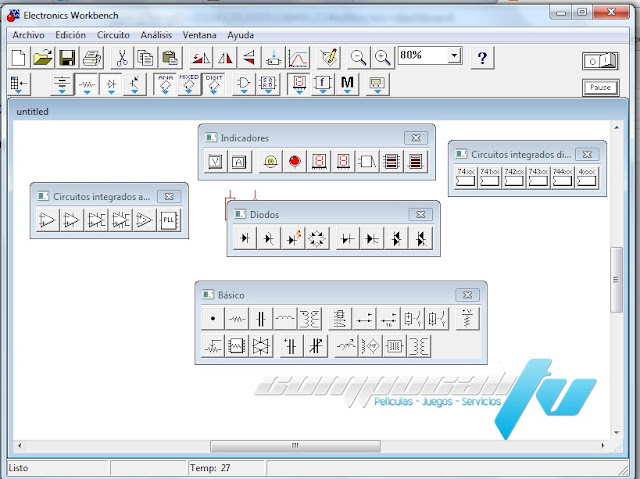Select the bridge rectifier in Diodos
640x479 pixels.
coord(317,238)
